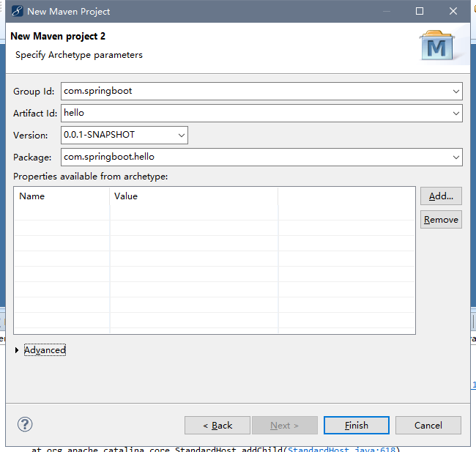476x452 pixels.
Task: Click Add... to add an archetype property
Action: tap(441, 196)
